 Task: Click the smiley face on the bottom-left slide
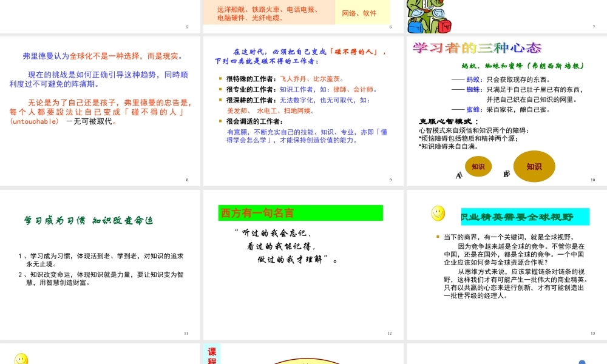pyautogui.click(x=21, y=359)
